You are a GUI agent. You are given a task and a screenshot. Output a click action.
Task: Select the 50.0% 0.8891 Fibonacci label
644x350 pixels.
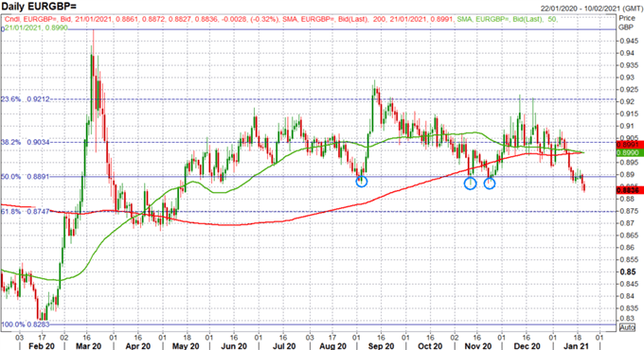[26, 177]
